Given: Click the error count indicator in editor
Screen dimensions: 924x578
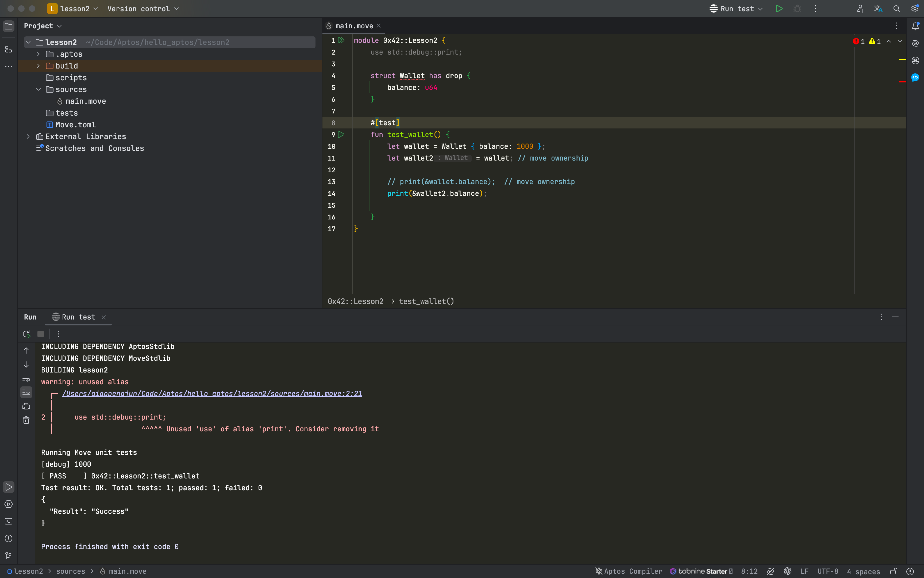Looking at the screenshot, I should click(859, 41).
